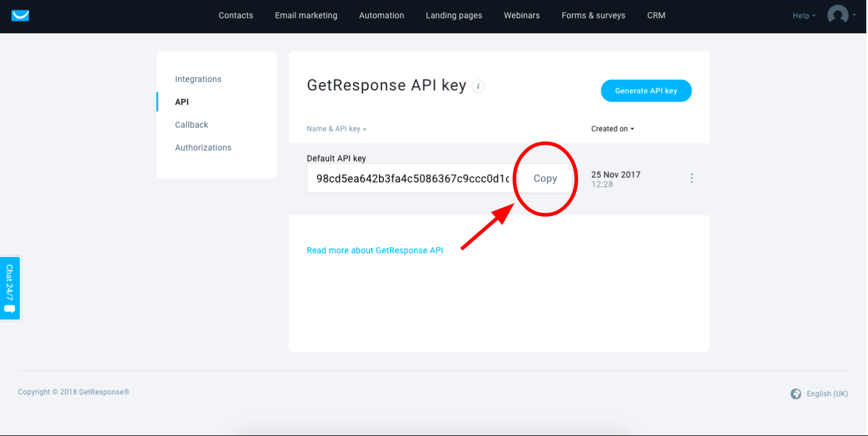This screenshot has width=868, height=436.
Task: Click the 25 Nov 2017 creation date
Action: 616,175
